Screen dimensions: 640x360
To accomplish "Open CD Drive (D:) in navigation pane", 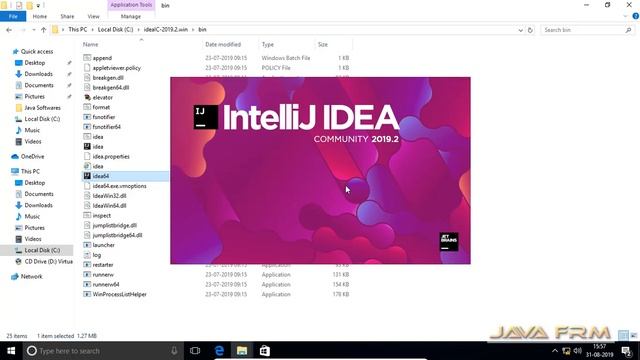I will point(49,262).
